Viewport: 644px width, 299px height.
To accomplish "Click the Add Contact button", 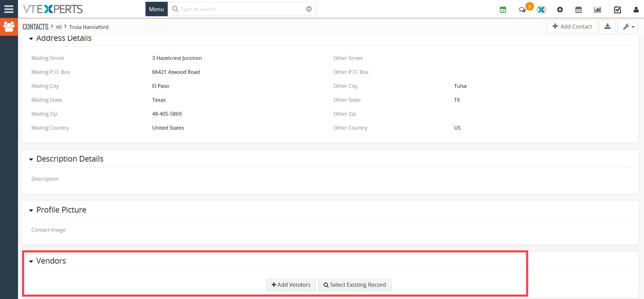I will coord(572,27).
